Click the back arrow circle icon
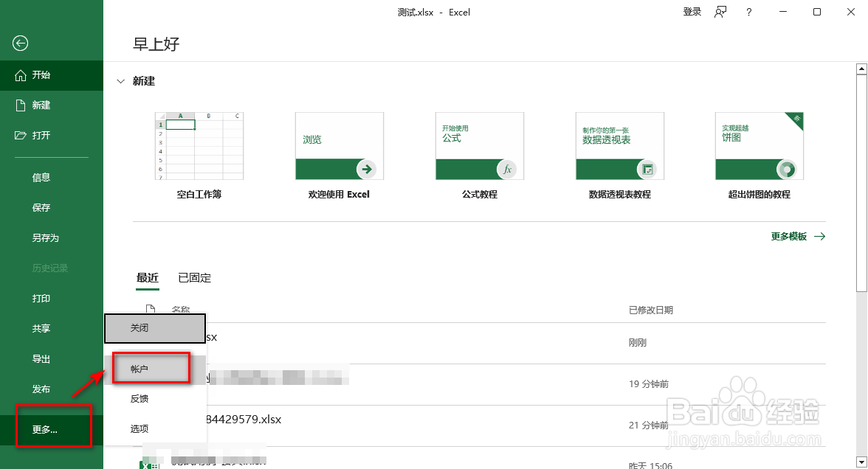 (x=21, y=43)
